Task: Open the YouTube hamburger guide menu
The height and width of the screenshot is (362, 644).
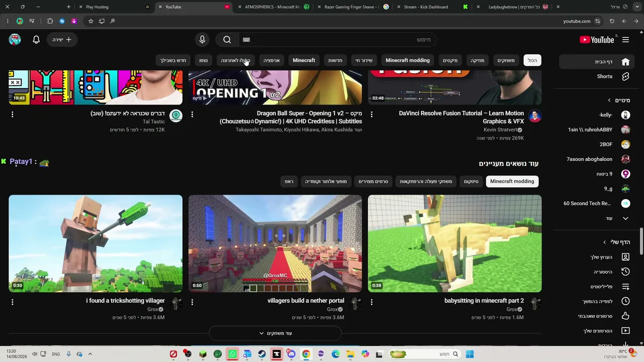Action: pyautogui.click(x=625, y=40)
